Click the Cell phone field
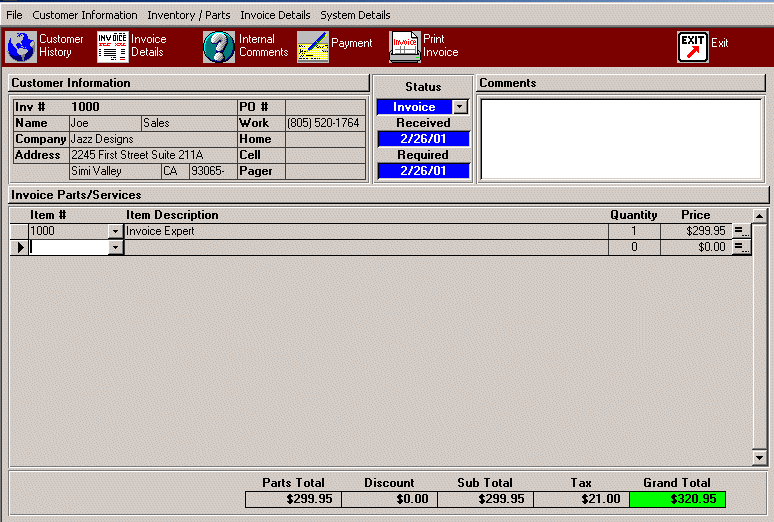 tap(325, 155)
